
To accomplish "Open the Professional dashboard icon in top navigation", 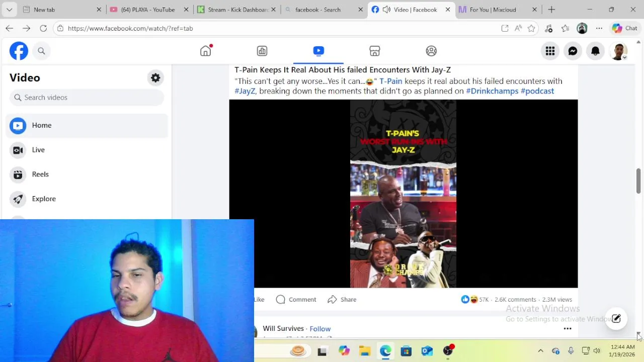I will click(x=262, y=51).
